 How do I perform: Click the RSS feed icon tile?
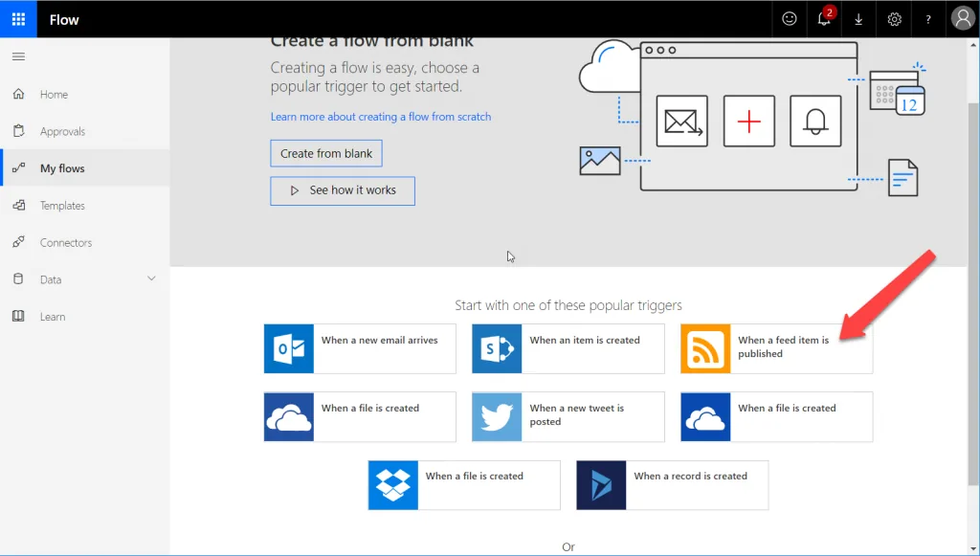pos(705,348)
